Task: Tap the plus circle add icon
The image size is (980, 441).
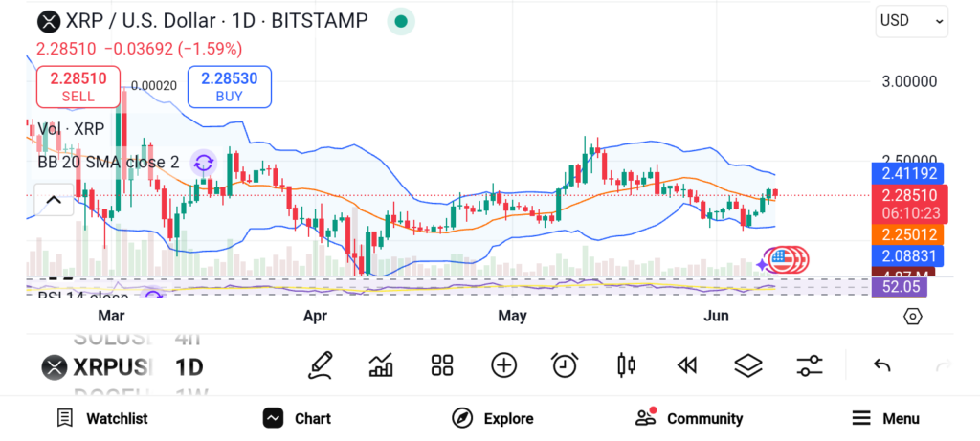Action: 503,365
